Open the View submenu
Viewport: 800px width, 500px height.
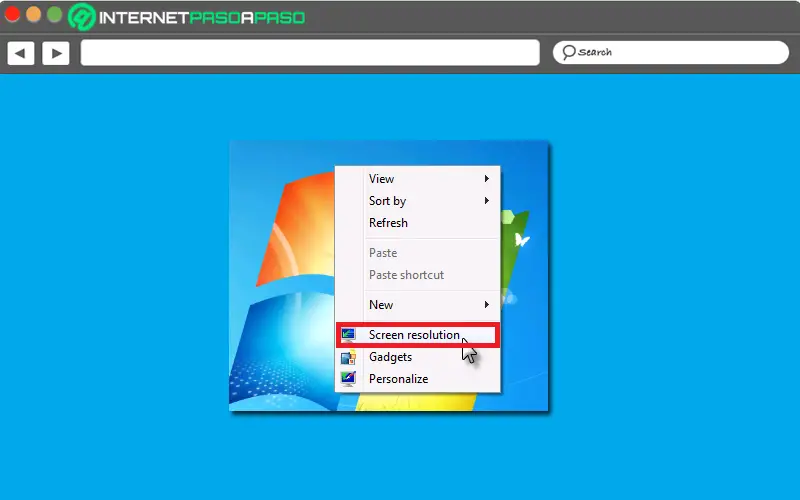pyautogui.click(x=417, y=179)
